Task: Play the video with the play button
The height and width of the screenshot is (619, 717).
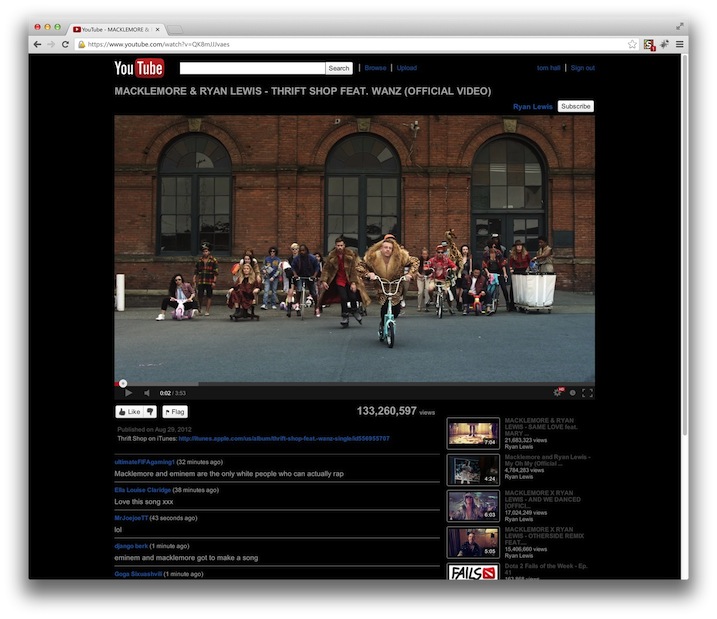Action: click(x=128, y=393)
